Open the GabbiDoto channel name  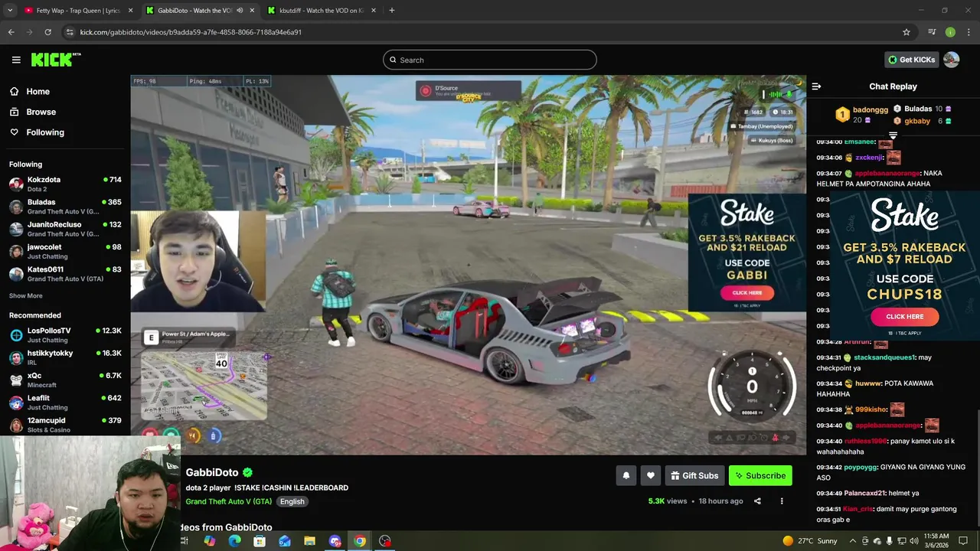point(212,472)
